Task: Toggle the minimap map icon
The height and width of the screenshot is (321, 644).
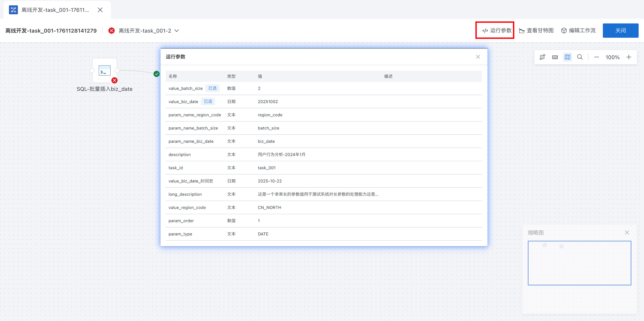Action: (567, 57)
